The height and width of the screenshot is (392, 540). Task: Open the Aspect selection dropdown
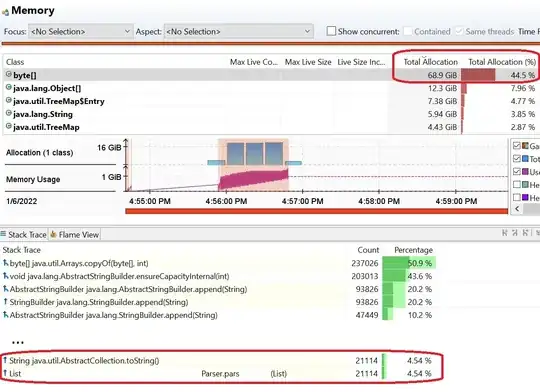[238, 32]
